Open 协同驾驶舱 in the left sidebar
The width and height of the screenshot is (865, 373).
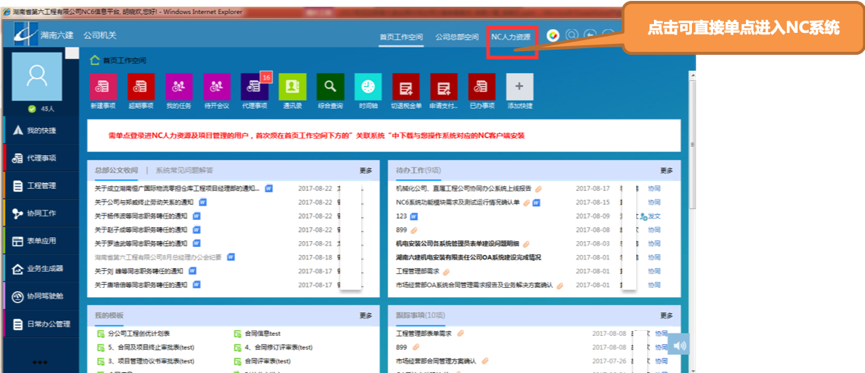[41, 296]
